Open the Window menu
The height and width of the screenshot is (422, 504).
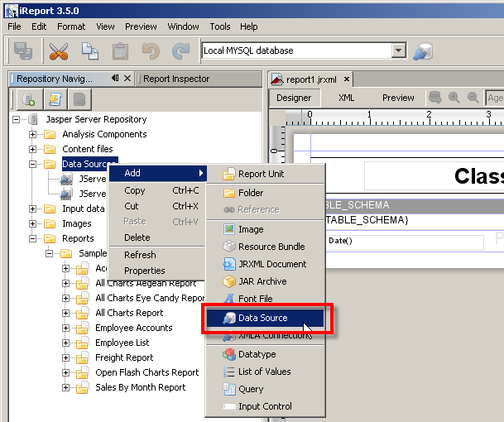tap(183, 26)
